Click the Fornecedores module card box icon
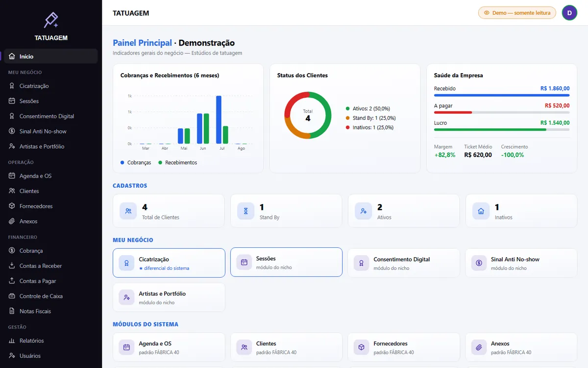 [362, 347]
